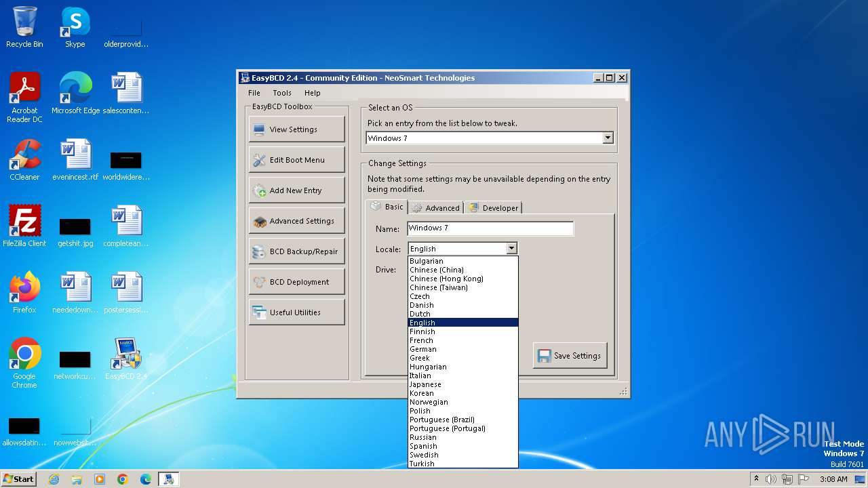Launch Chrome from the taskbar
This screenshot has height=488, width=868.
coord(123,479)
